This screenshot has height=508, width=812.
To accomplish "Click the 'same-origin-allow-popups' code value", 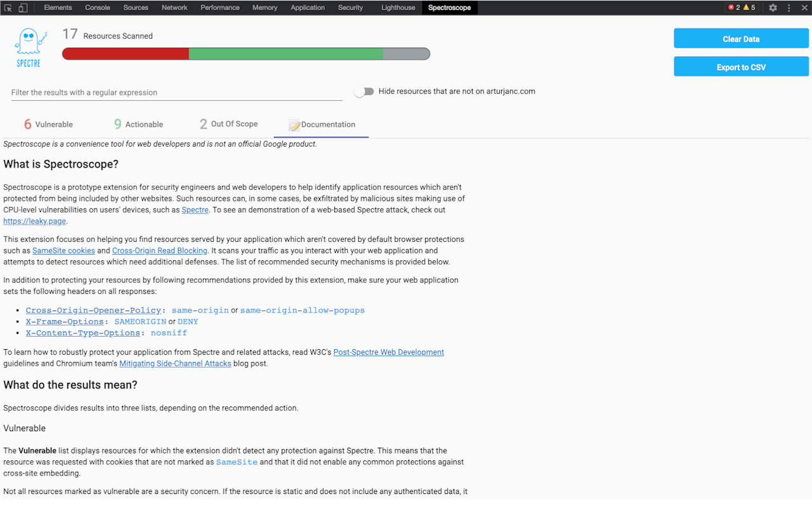I will pyautogui.click(x=303, y=310).
